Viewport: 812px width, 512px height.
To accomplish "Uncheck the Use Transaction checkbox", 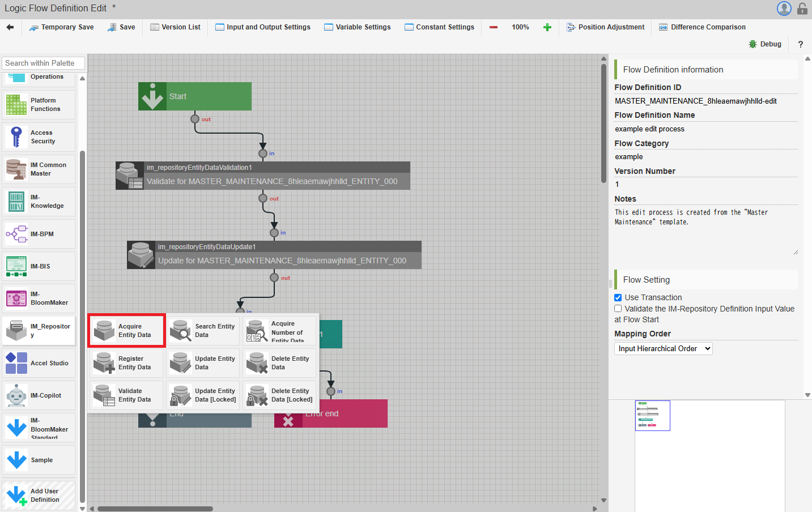I will [618, 298].
